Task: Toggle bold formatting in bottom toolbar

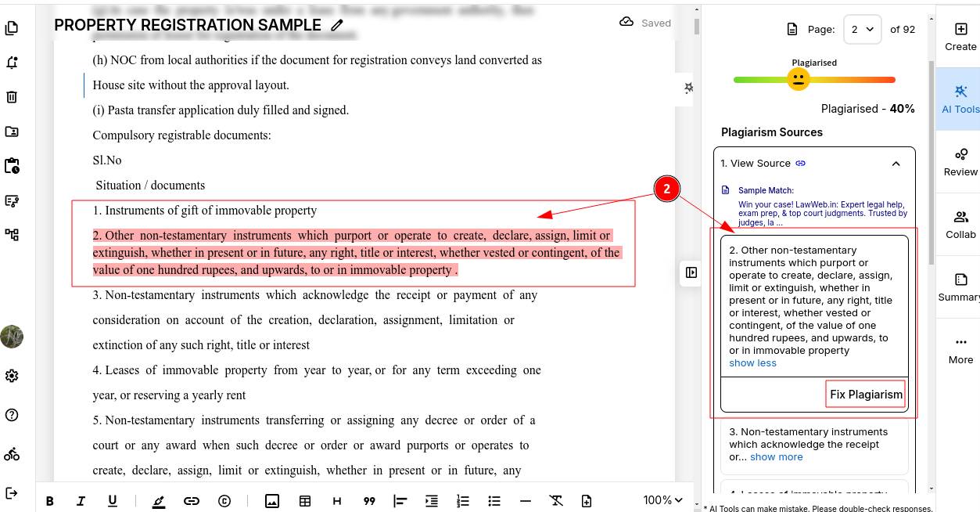Action: pos(50,501)
